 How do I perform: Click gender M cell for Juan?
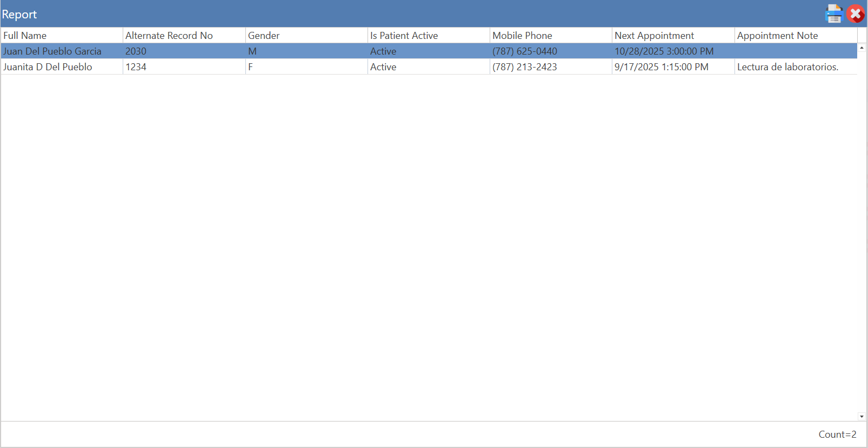pyautogui.click(x=306, y=51)
